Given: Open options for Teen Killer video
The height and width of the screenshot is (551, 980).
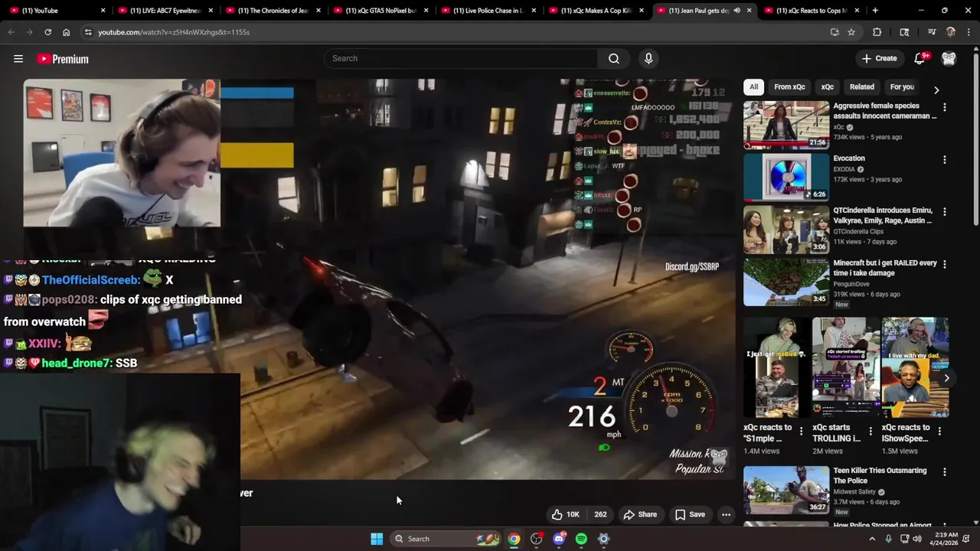Looking at the screenshot, I should (x=944, y=472).
